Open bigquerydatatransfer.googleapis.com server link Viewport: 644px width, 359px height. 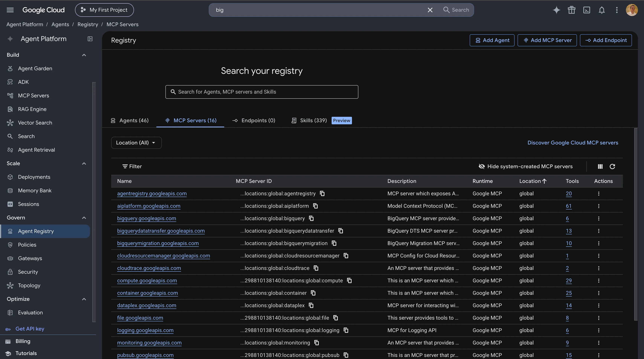click(161, 231)
